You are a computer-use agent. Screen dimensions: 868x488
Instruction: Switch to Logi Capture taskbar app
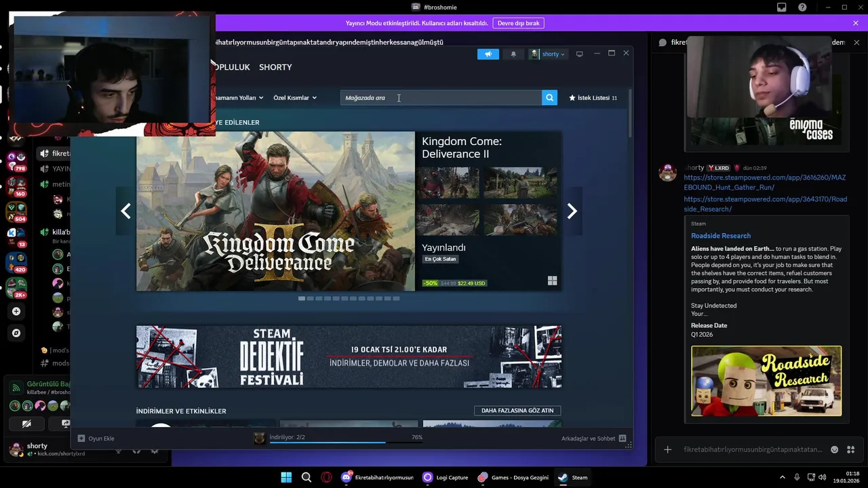coord(446,477)
